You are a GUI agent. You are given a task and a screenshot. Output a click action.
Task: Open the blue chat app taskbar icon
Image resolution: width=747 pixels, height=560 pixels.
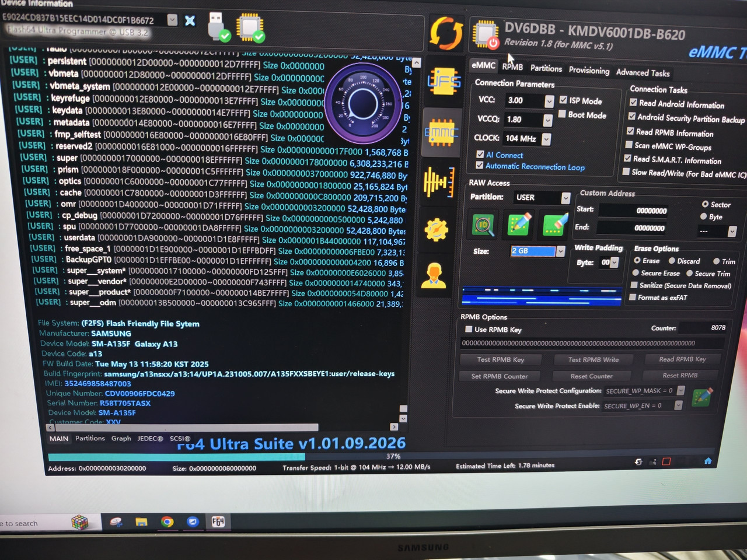(x=193, y=521)
